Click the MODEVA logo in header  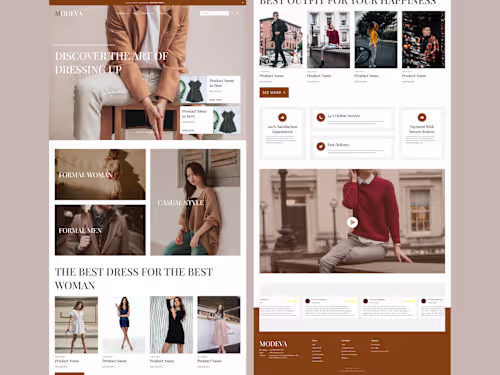tap(69, 13)
